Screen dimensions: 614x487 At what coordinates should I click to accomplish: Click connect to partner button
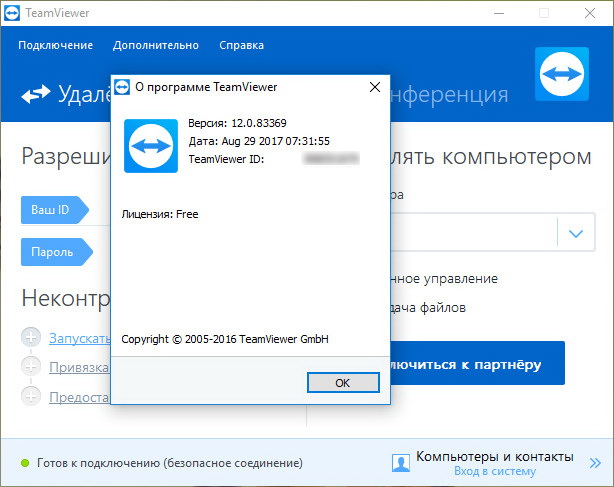[477, 363]
